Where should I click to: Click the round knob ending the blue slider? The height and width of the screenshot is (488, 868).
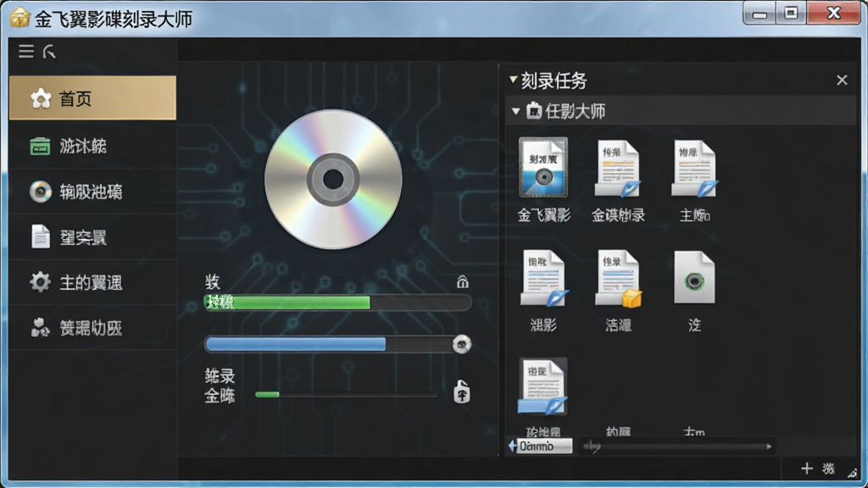[462, 344]
